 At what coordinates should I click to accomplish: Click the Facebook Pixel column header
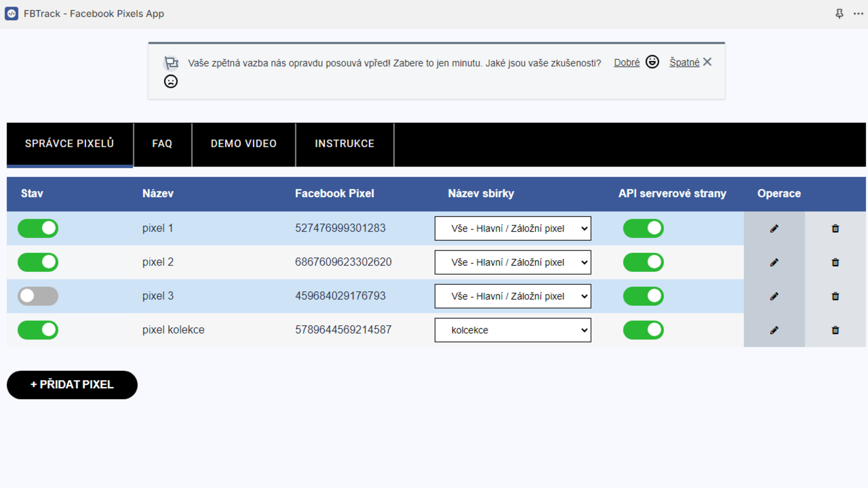[x=335, y=194]
